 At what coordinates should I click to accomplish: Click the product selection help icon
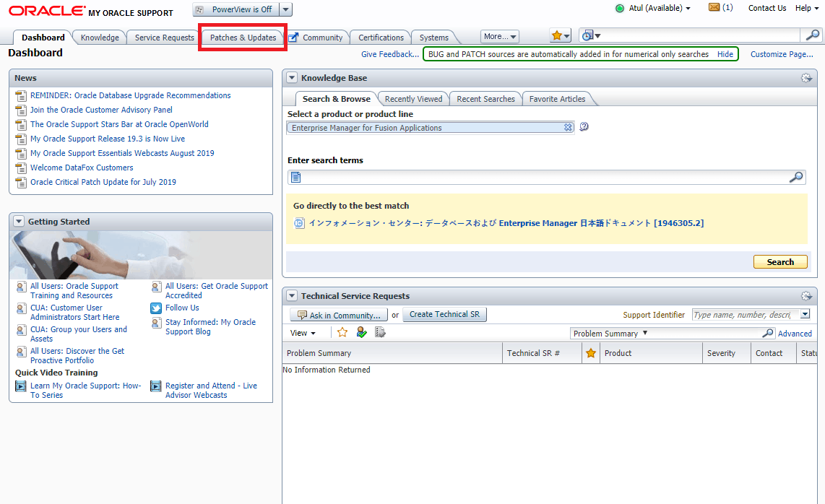[x=584, y=127]
